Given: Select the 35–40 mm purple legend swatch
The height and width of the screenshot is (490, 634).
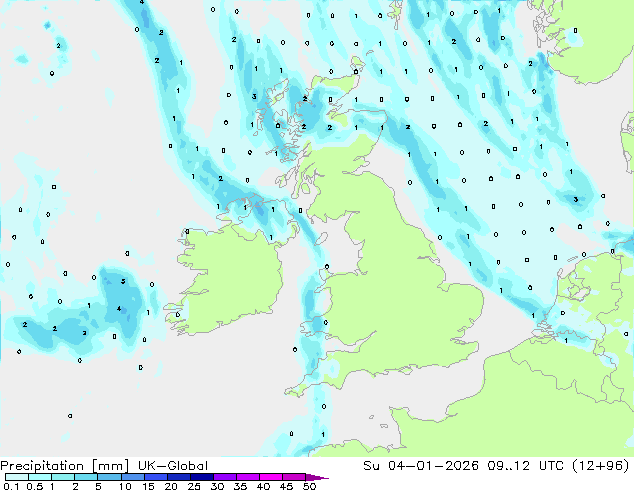Looking at the screenshot, I should coord(247,477).
